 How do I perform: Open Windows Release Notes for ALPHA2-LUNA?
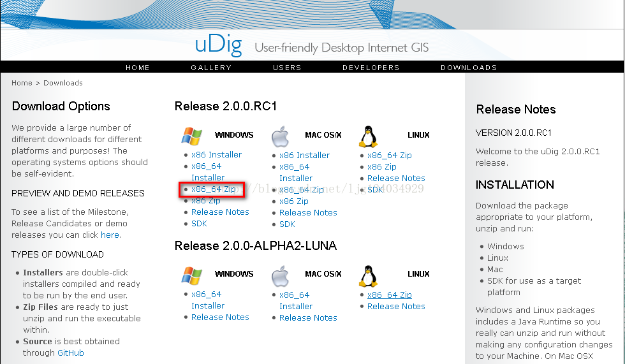[x=220, y=317]
